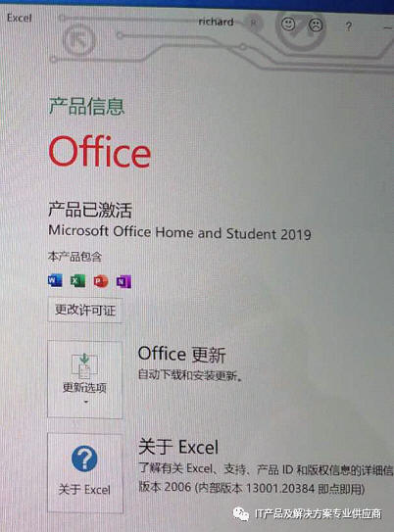Click the green Excel app icon
Viewport: 394px width, 532px height.
pyautogui.click(x=77, y=280)
